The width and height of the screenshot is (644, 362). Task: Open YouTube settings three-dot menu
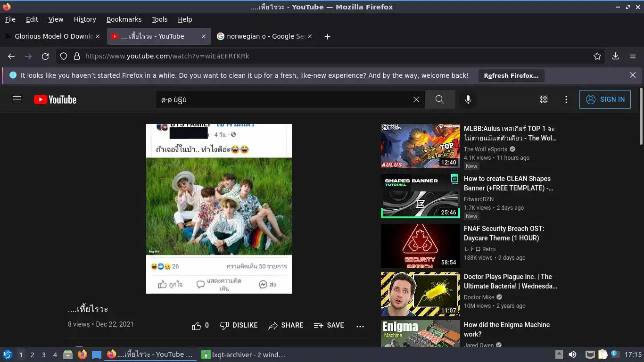tap(566, 99)
